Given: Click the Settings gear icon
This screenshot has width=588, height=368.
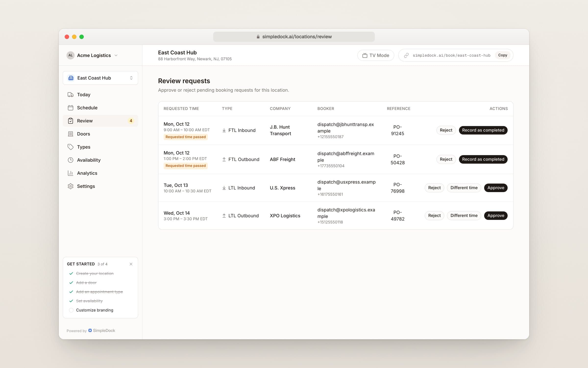Looking at the screenshot, I should coord(71,186).
